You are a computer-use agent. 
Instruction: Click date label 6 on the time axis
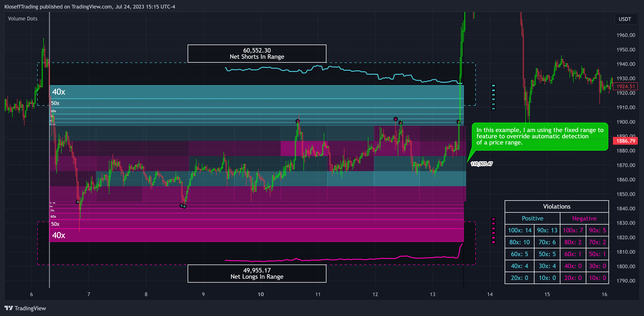(x=31, y=294)
